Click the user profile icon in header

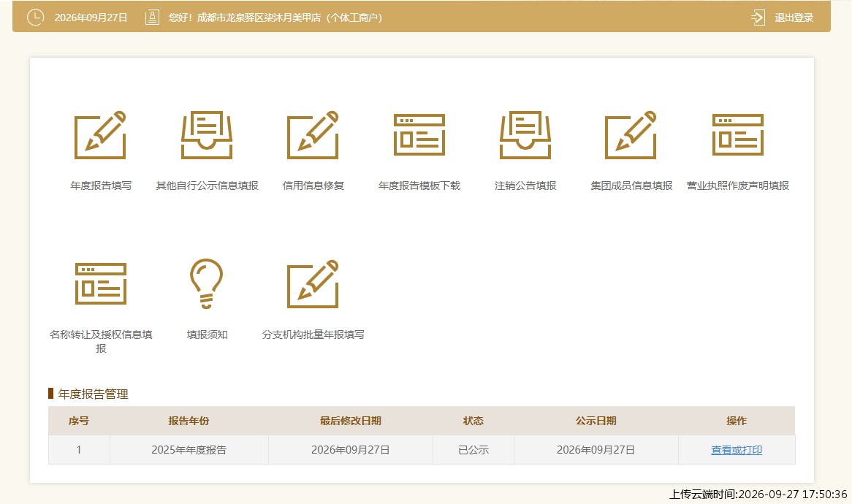(x=152, y=18)
